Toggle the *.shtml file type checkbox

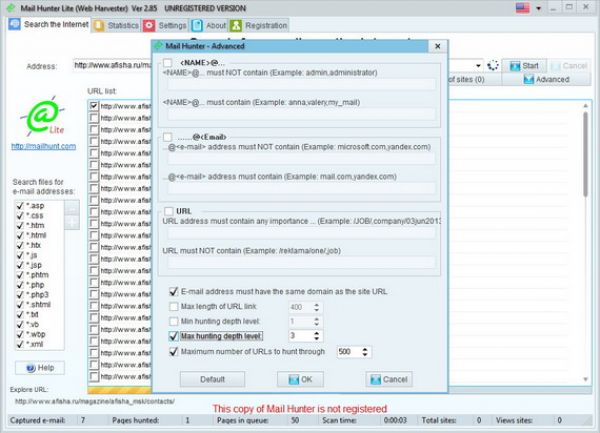[20, 305]
